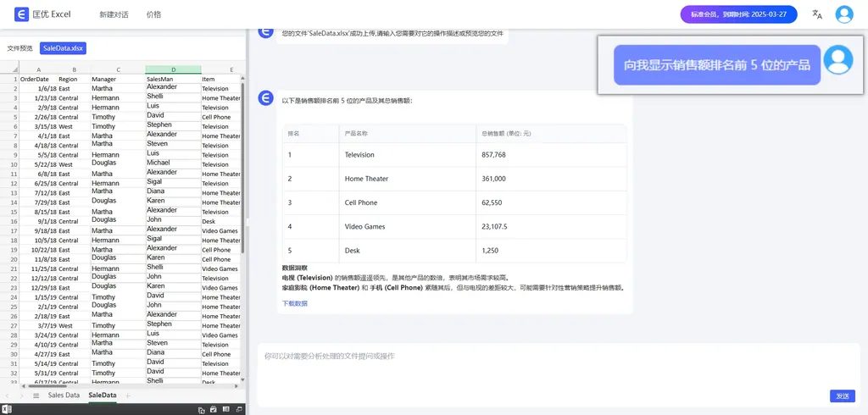Click the SaleData.xlsx file preview button

pos(63,48)
